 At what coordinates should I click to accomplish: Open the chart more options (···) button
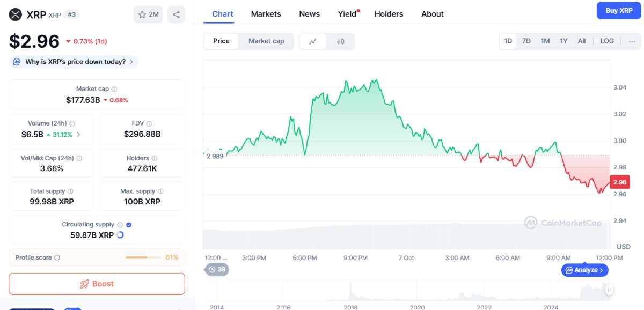click(x=632, y=41)
